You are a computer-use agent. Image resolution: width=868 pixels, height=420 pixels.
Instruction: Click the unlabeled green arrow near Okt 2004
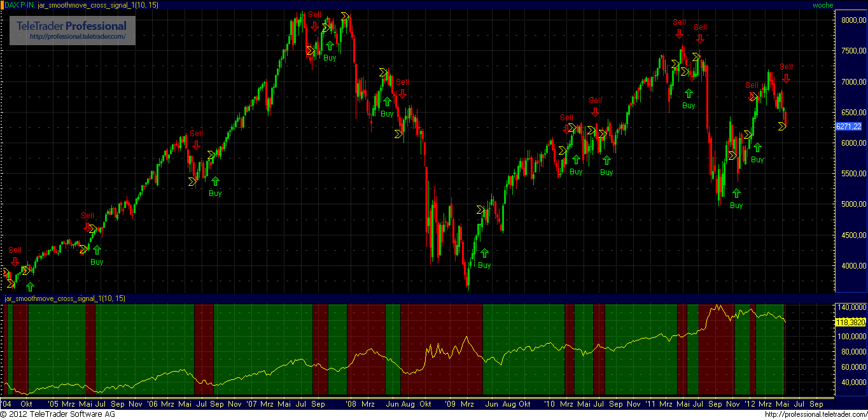[x=29, y=286]
